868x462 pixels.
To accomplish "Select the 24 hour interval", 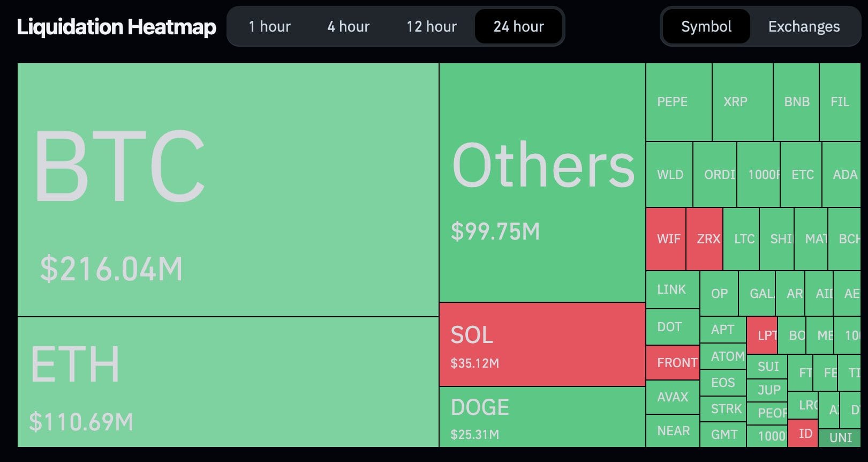I will click(518, 26).
